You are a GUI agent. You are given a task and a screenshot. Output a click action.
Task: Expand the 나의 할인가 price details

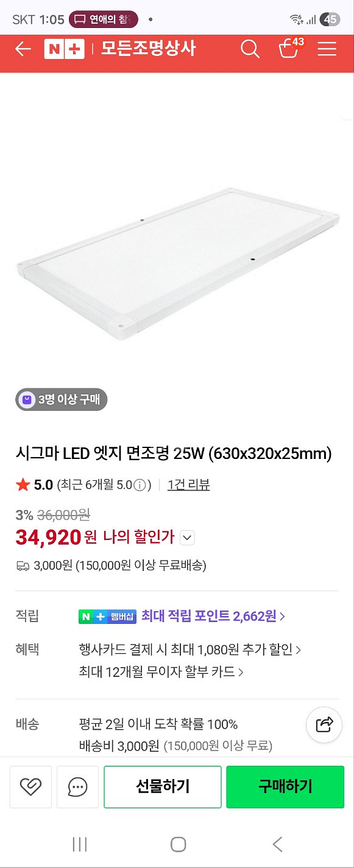click(187, 538)
